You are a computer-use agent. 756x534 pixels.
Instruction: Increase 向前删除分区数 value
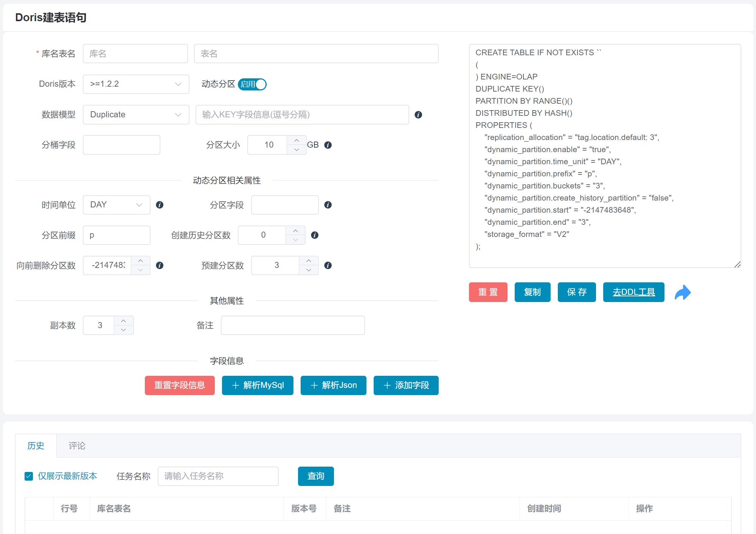(141, 261)
